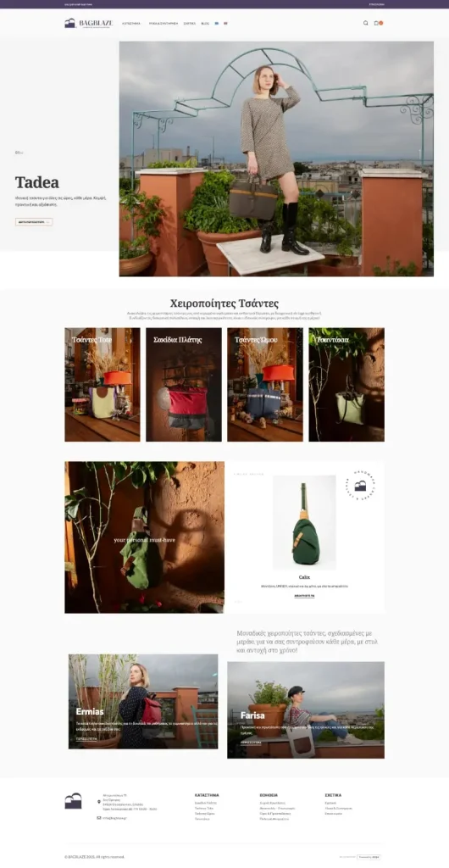Open the search magnifier icon

[x=365, y=23]
